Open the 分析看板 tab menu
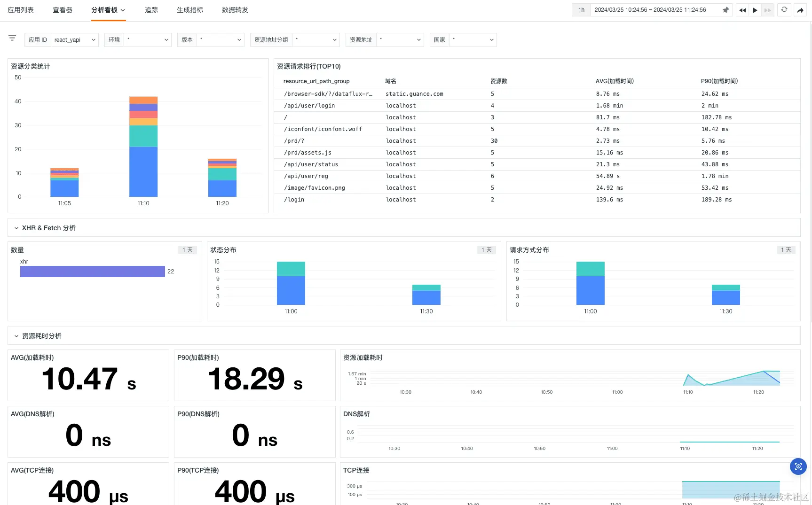The width and height of the screenshot is (812, 505). click(x=108, y=10)
